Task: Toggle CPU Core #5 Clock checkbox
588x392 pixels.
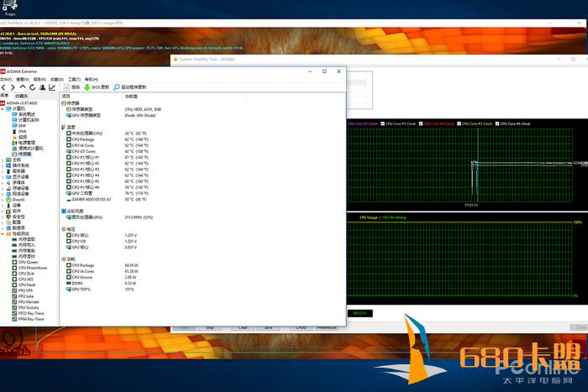Action: click(x=459, y=123)
